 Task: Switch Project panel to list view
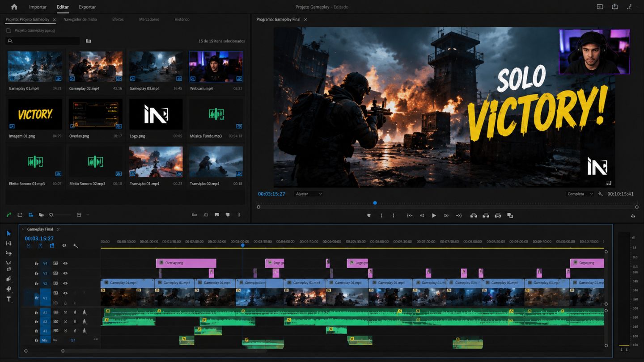pos(20,215)
